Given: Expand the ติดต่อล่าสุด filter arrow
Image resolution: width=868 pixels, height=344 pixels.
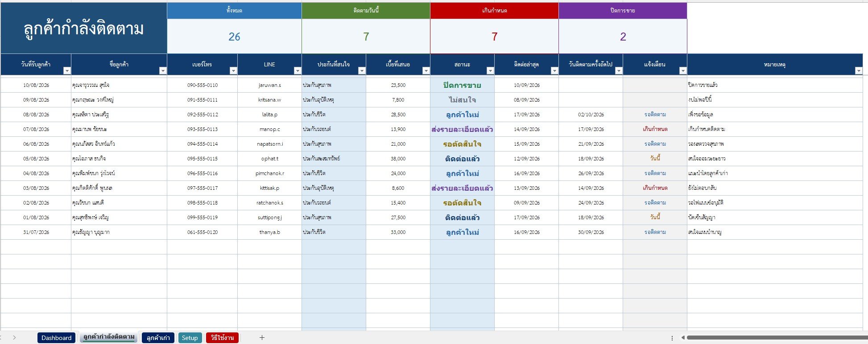Looking at the screenshot, I should (x=554, y=71).
